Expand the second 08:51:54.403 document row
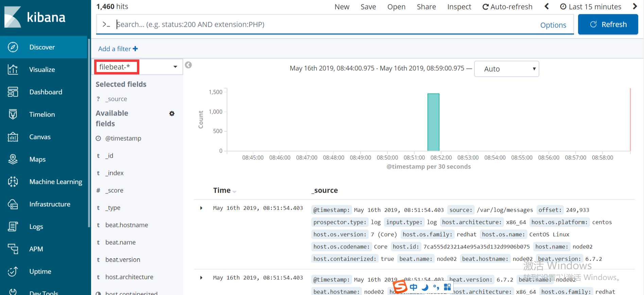The height and width of the screenshot is (295, 644). coord(201,278)
